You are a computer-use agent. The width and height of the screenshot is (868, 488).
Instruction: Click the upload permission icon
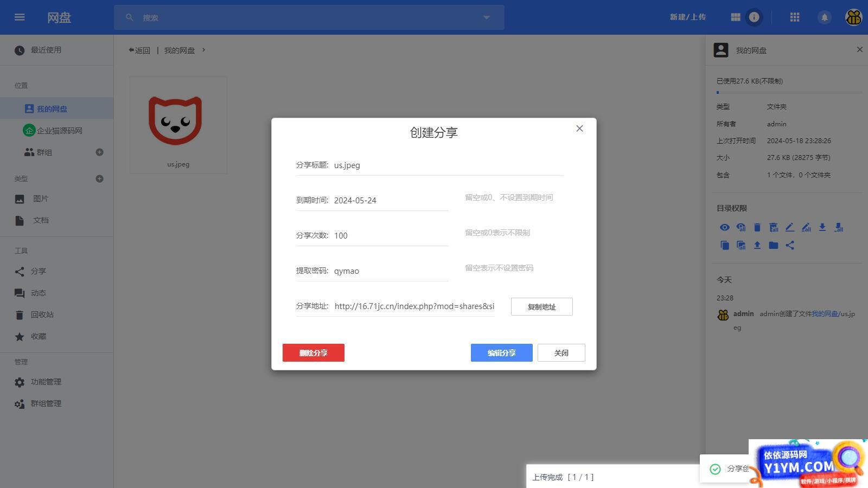tap(757, 245)
